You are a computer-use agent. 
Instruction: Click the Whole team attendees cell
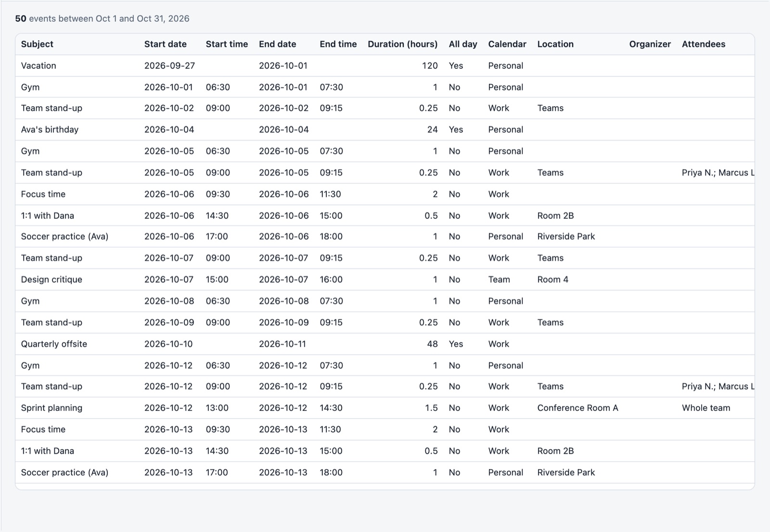click(706, 408)
